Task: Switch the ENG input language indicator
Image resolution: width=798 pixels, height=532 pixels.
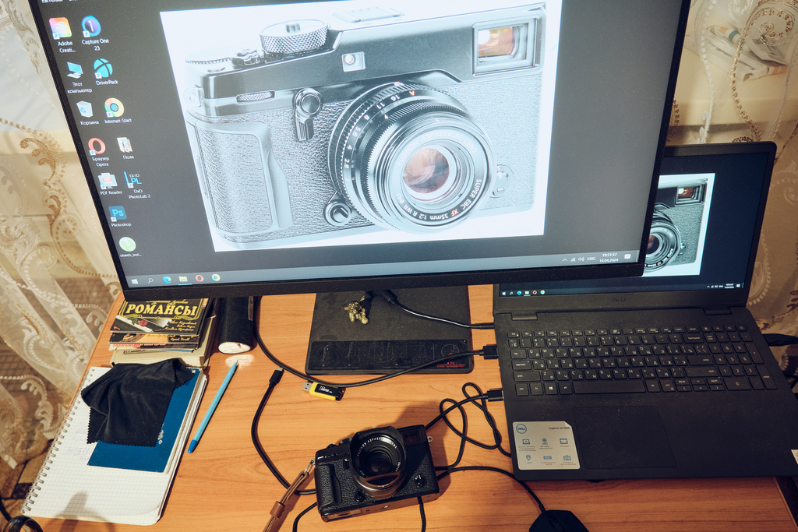Action: [591, 258]
